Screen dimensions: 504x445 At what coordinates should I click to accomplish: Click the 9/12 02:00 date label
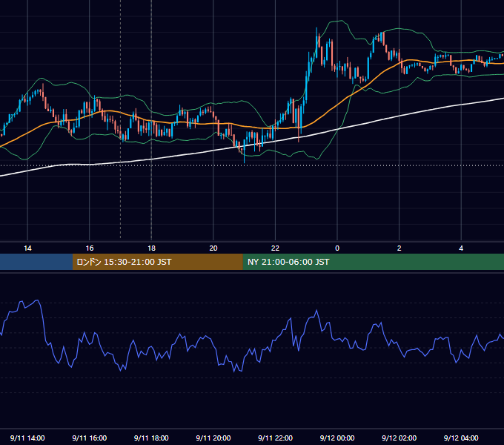coord(399,438)
